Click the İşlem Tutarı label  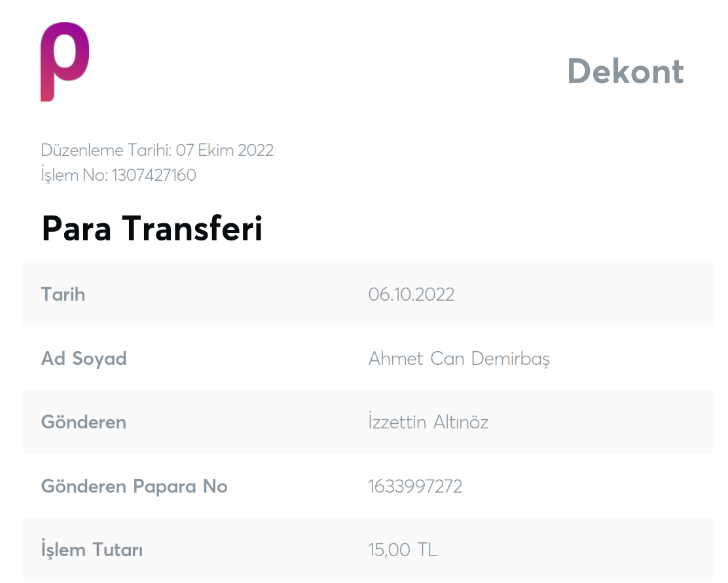coord(92,549)
